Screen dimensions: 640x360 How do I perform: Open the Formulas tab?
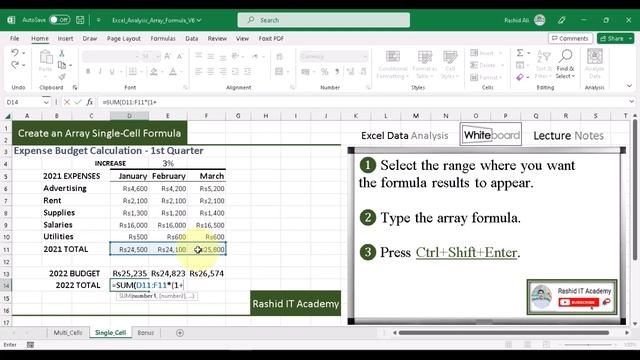coord(163,38)
